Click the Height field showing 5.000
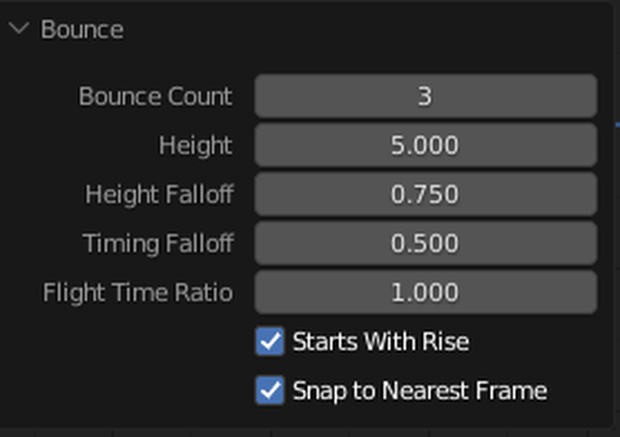 [426, 145]
